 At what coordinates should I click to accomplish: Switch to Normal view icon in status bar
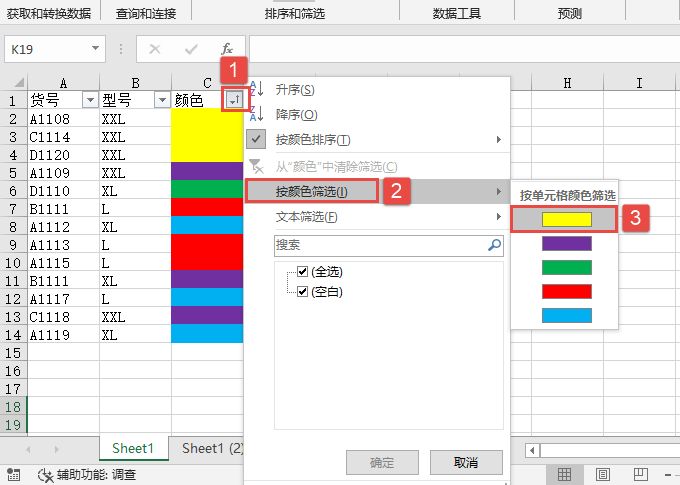coord(564,474)
